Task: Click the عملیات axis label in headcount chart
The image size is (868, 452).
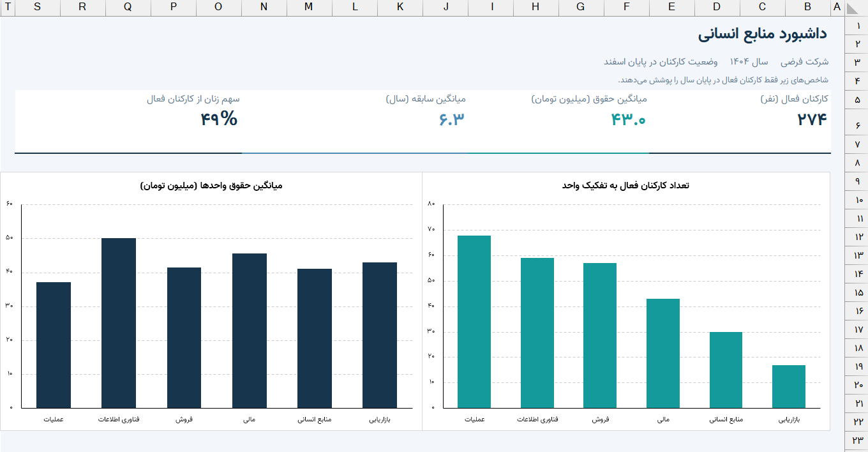Action: click(474, 419)
